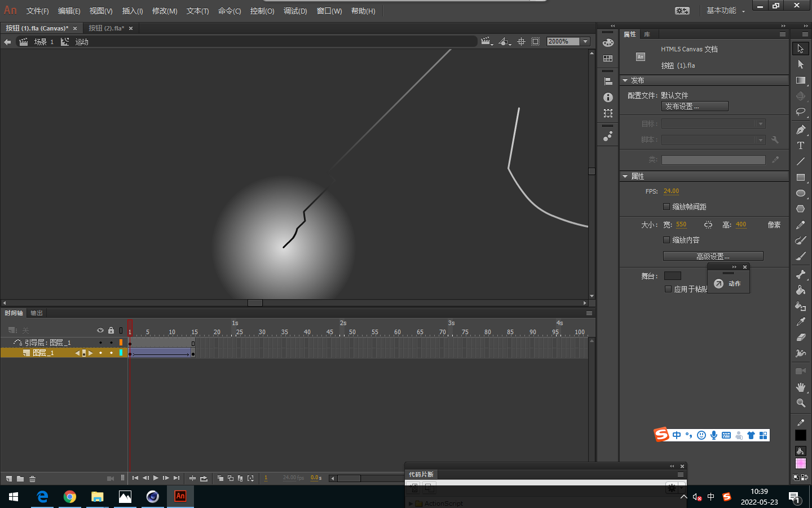This screenshot has height=508, width=812.
Task: Enable the 缩放内容 checkbox
Action: coord(667,240)
